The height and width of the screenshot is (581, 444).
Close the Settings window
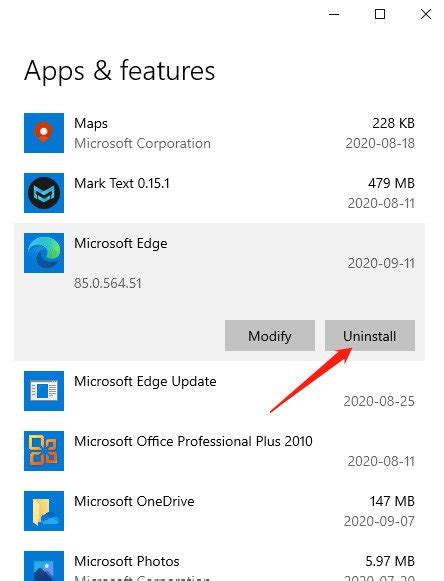[x=426, y=14]
